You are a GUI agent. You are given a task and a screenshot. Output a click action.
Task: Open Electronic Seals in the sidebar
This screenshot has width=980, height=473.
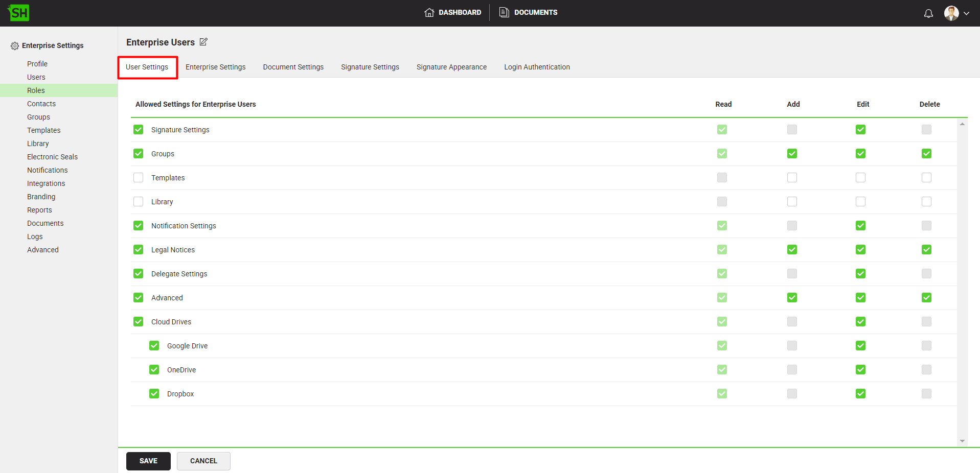[x=52, y=157]
